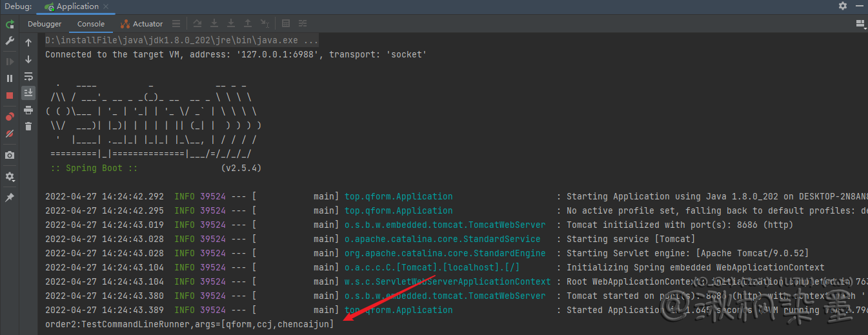Toggle scroll to end of console
This screenshot has width=868, height=335.
pyautogui.click(x=28, y=93)
